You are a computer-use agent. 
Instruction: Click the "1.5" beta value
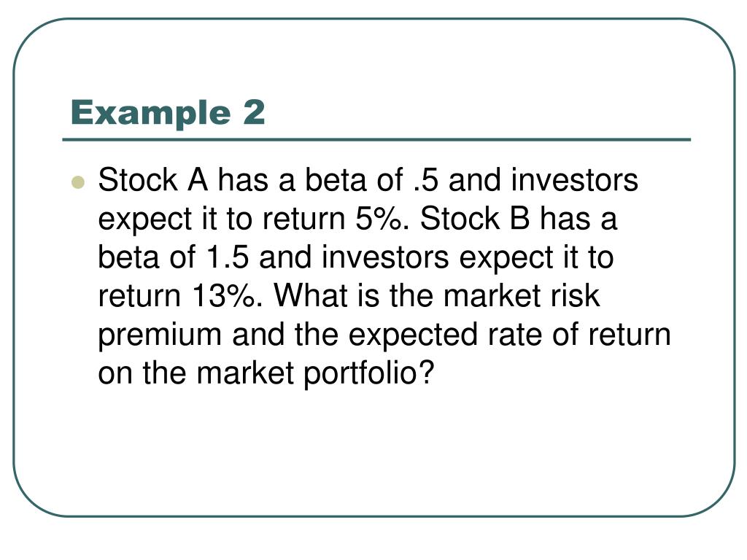click(x=228, y=257)
